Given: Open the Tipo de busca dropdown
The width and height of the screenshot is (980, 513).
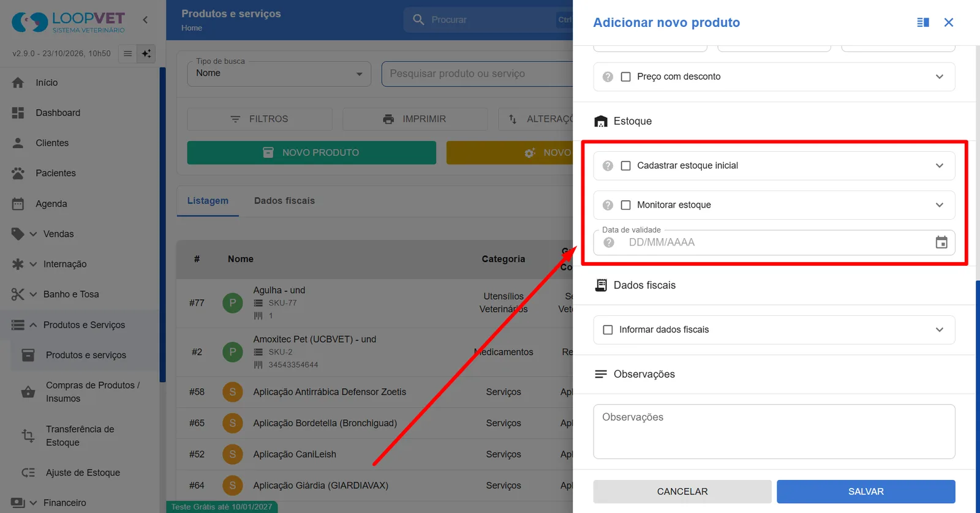Looking at the screenshot, I should click(x=279, y=73).
